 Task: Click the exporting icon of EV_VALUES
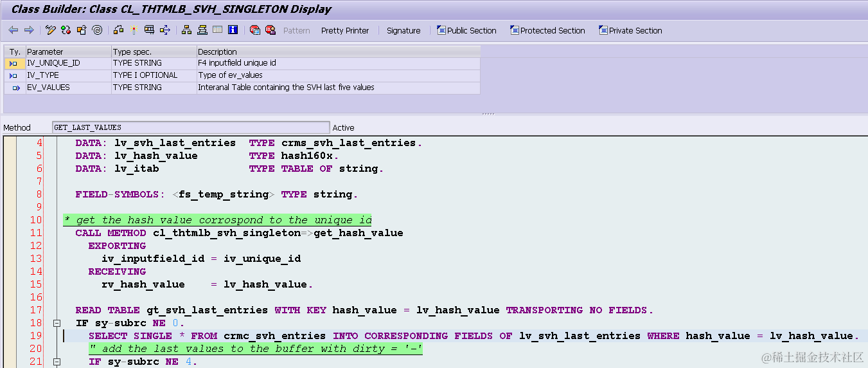pyautogui.click(x=16, y=87)
